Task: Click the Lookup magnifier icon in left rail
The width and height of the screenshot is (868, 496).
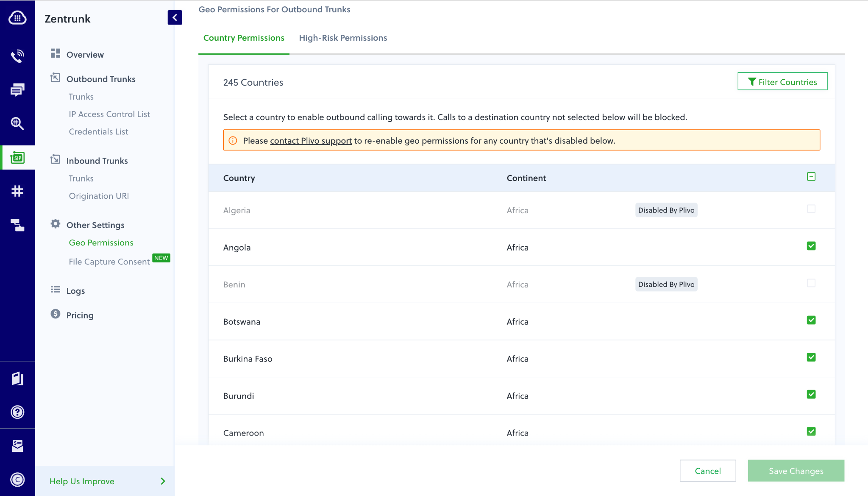Action: click(17, 123)
